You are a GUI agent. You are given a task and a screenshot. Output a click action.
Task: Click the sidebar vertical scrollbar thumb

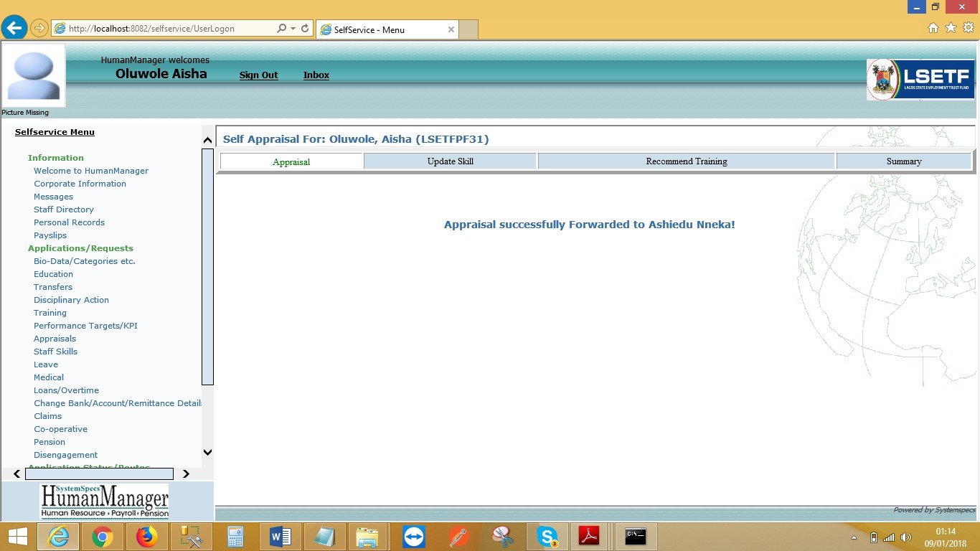pos(207,267)
